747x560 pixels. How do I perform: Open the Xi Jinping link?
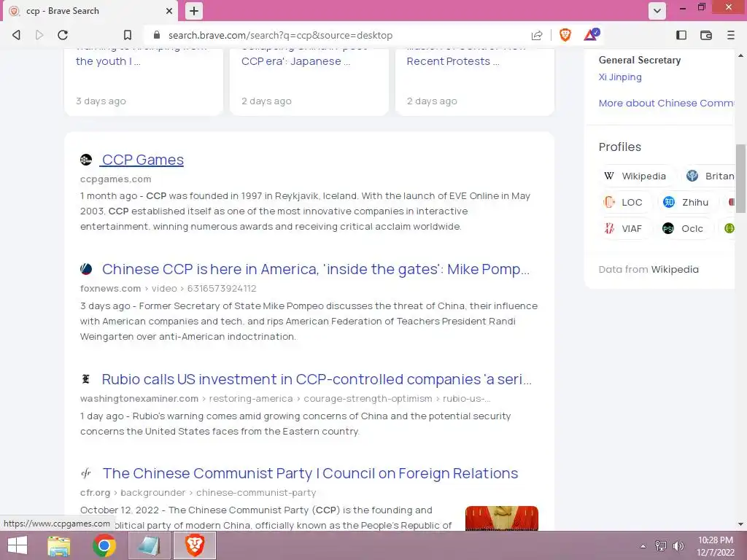[x=620, y=77]
